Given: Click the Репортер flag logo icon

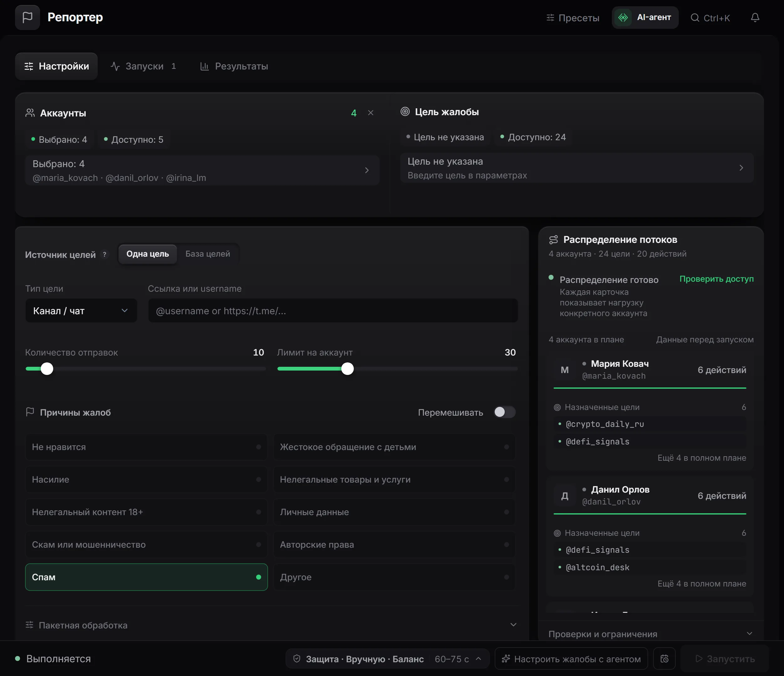Looking at the screenshot, I should [27, 18].
